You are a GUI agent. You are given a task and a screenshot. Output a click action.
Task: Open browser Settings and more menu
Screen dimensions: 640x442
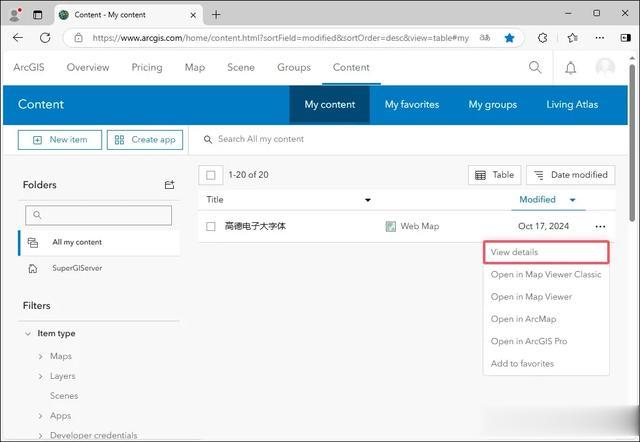(600, 38)
